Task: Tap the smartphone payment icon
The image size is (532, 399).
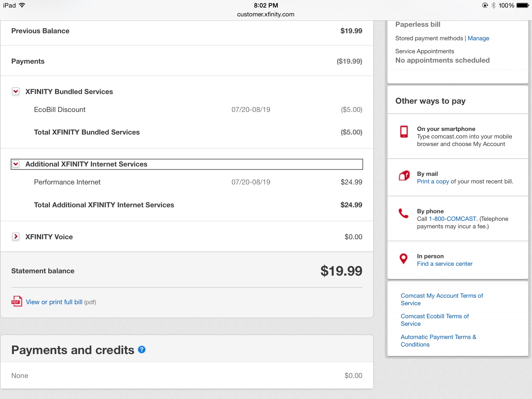Action: 404,132
